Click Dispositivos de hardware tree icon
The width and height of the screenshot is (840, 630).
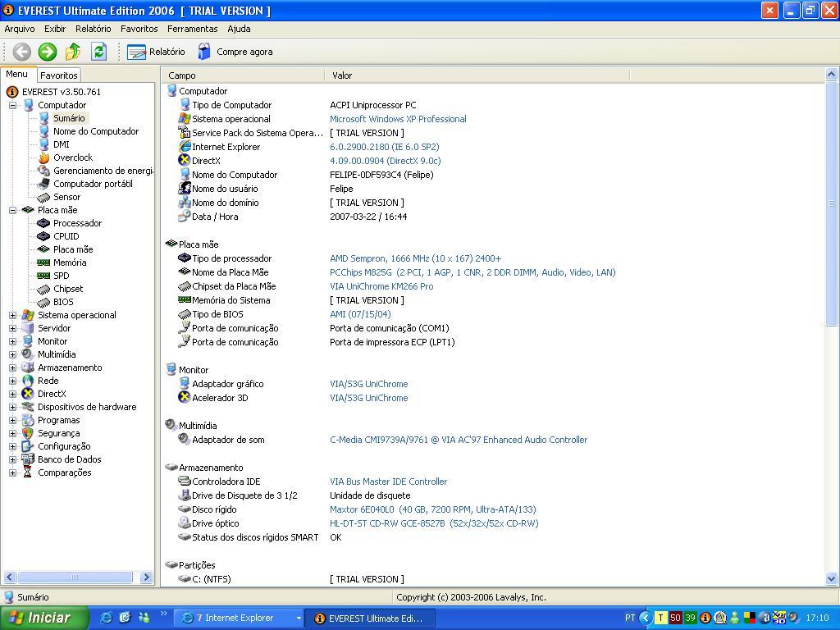click(28, 407)
